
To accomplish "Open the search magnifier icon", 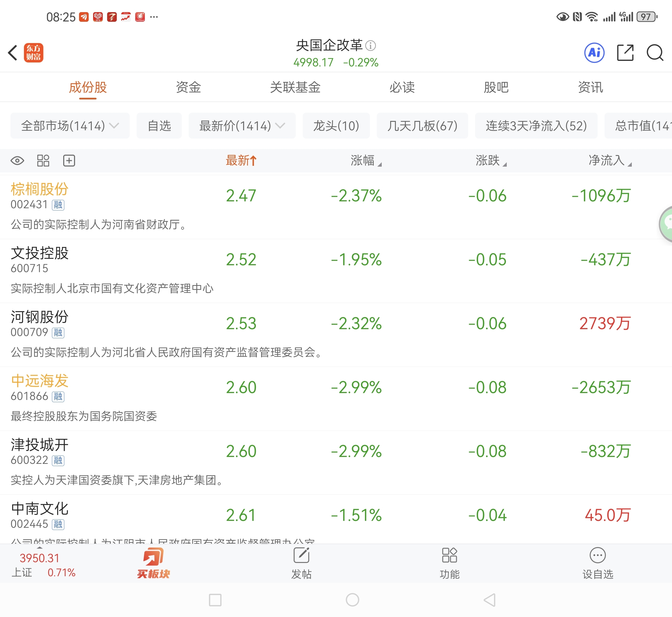I will [x=655, y=53].
